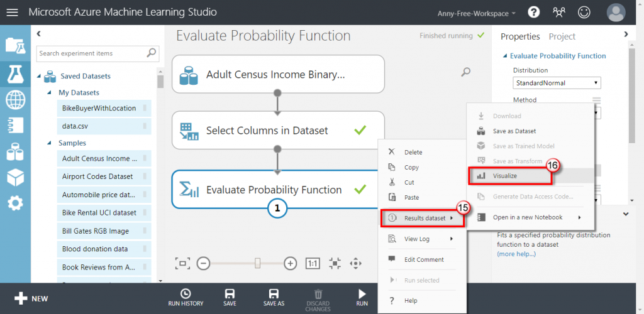Open Web Services globe icon
Screen dimensions: 644x314
pos(15,100)
